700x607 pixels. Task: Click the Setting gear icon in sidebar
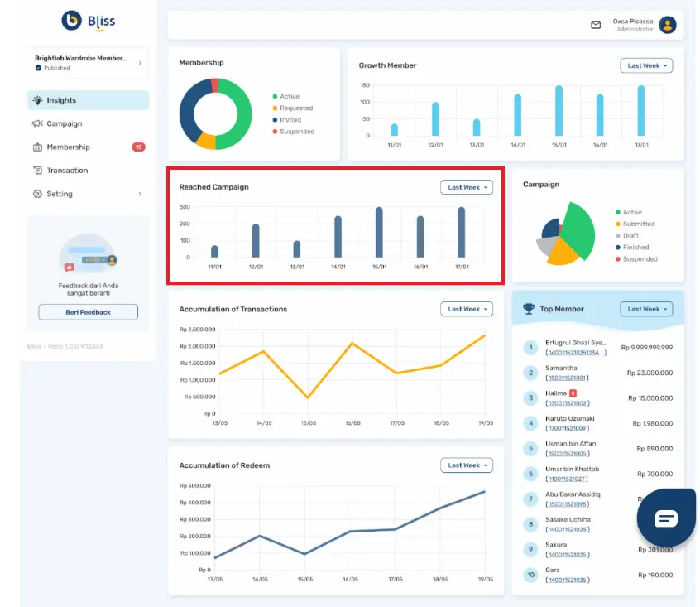click(x=37, y=194)
